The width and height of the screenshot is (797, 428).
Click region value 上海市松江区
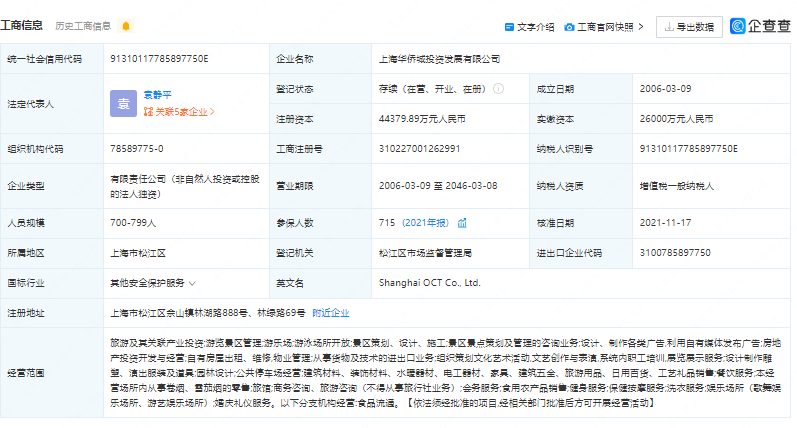point(138,253)
